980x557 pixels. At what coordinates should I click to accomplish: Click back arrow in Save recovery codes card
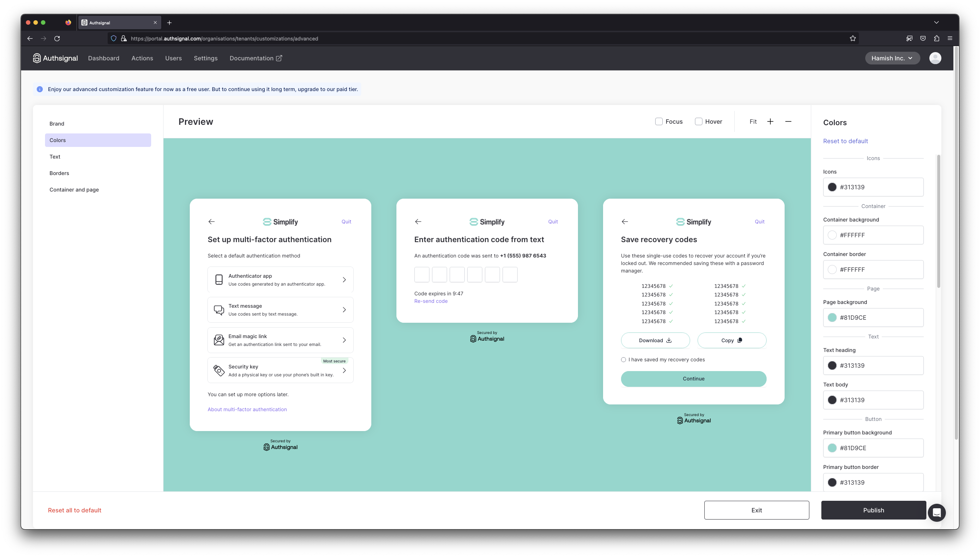click(x=624, y=222)
